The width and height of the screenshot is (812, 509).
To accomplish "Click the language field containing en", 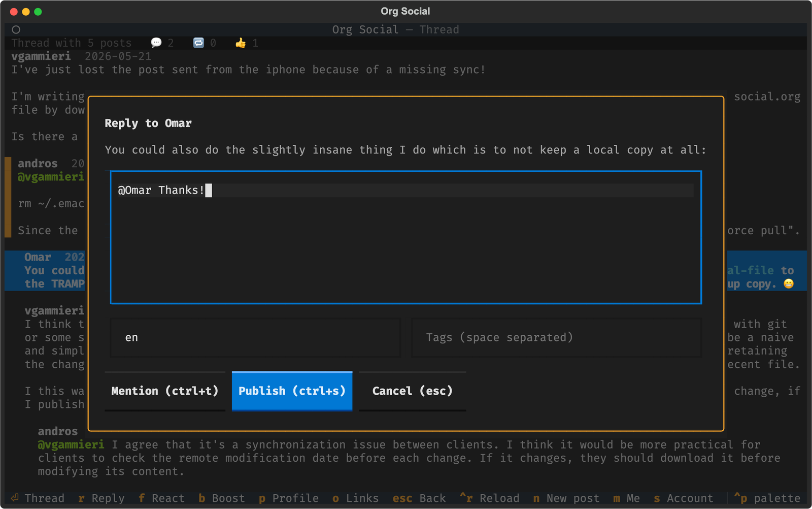I will coord(255,338).
